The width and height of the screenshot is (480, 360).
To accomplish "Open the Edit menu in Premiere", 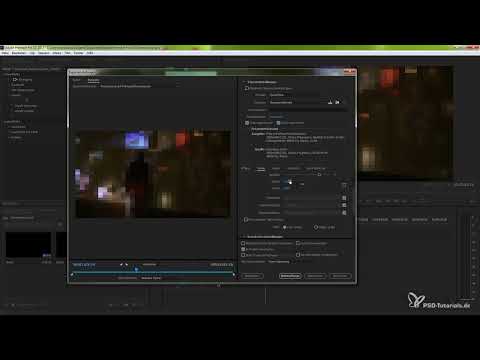I will pos(19,53).
